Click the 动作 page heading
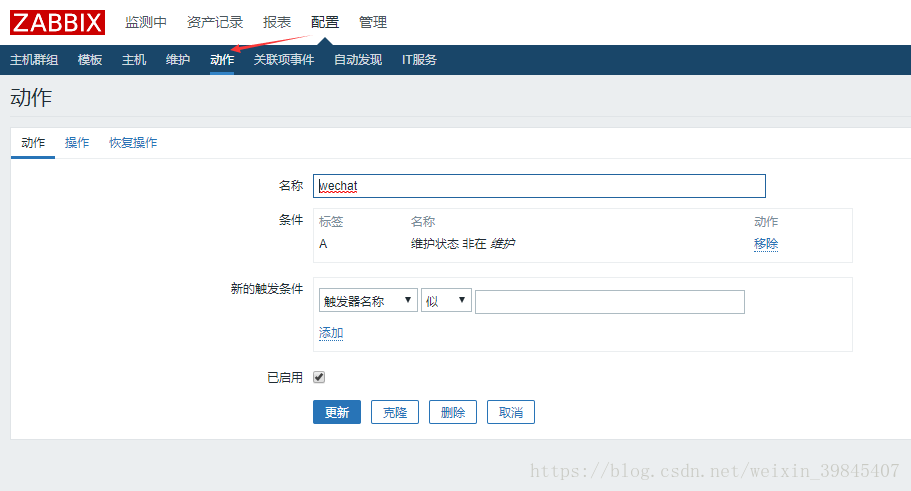The height and width of the screenshot is (491, 911). 31,97
